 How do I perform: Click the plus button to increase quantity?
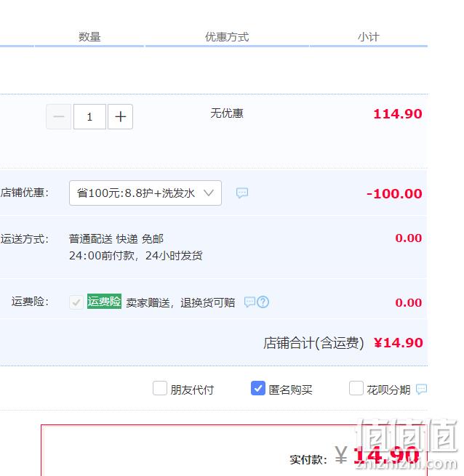pos(120,116)
